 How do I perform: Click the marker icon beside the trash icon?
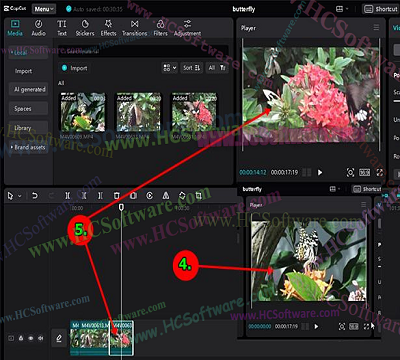point(133,196)
